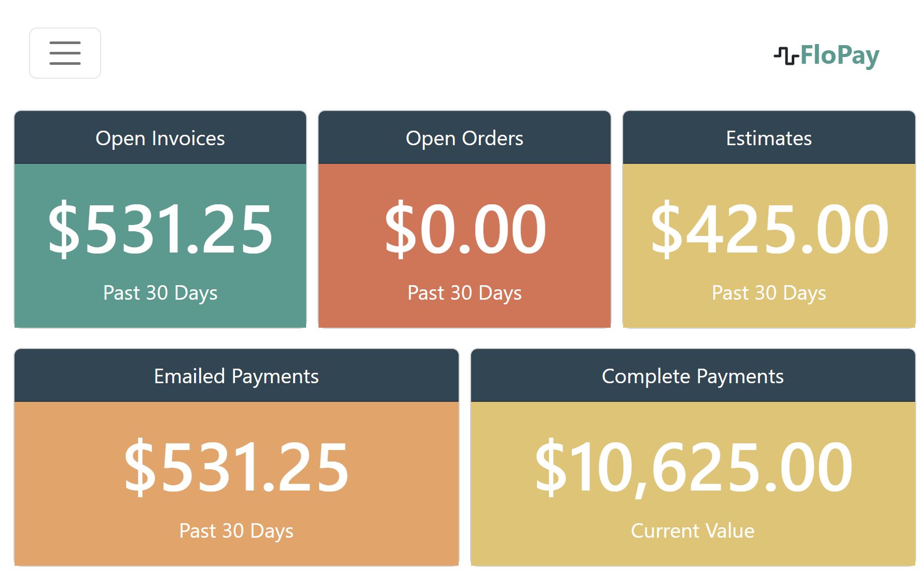Click the $531.25 open invoices amount
This screenshot has height=574, width=924.
160,229
